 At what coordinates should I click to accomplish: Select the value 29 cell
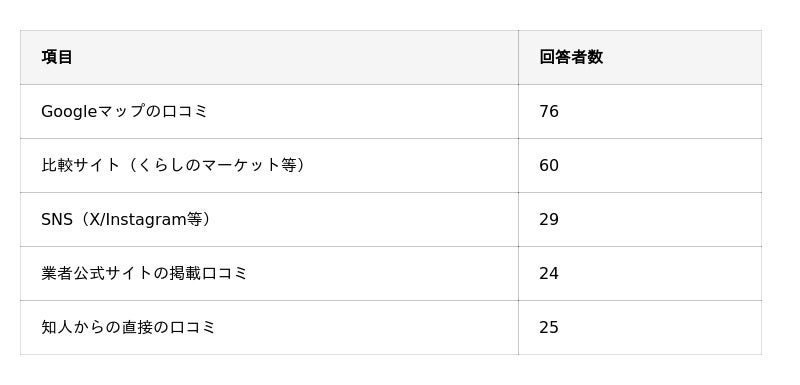(x=640, y=220)
